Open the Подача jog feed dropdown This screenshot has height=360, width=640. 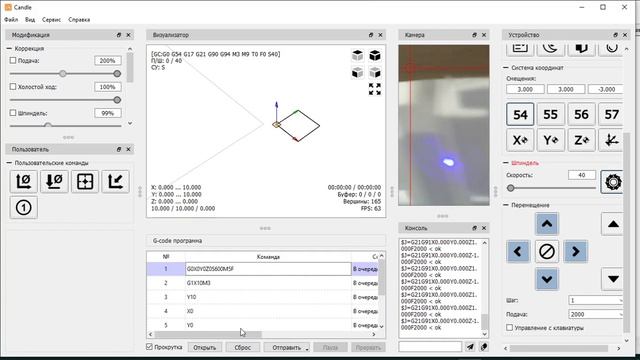coord(620,314)
